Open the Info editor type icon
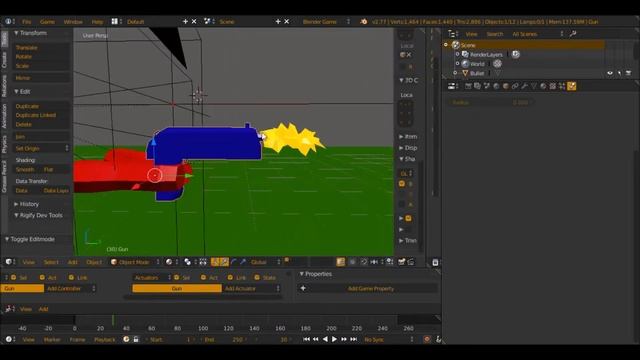 coord(9,21)
